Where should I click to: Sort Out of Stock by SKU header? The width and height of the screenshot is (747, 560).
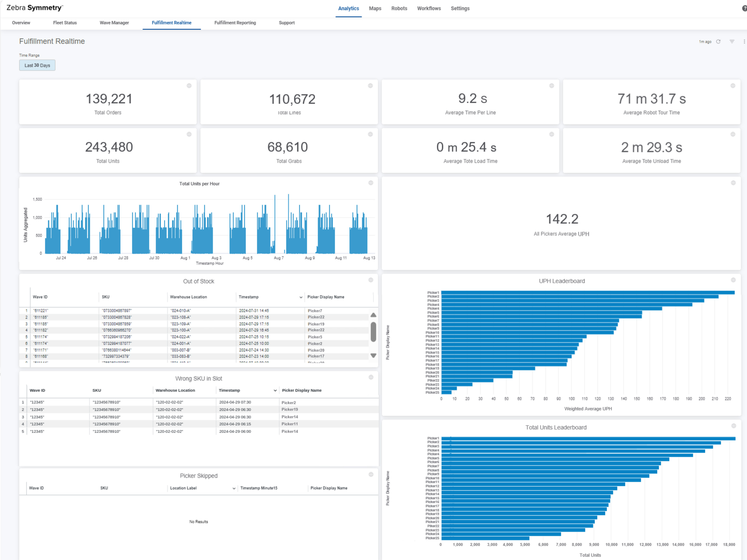point(106,297)
